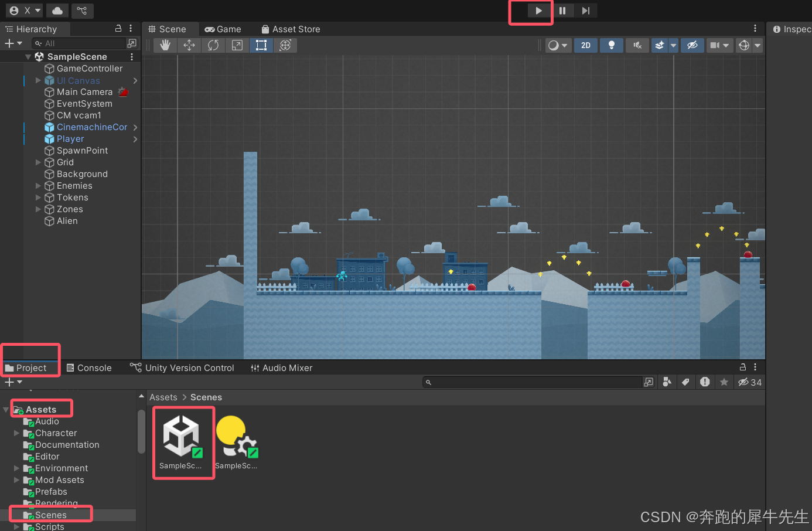Expand the Character folder in Project tree

pos(16,433)
